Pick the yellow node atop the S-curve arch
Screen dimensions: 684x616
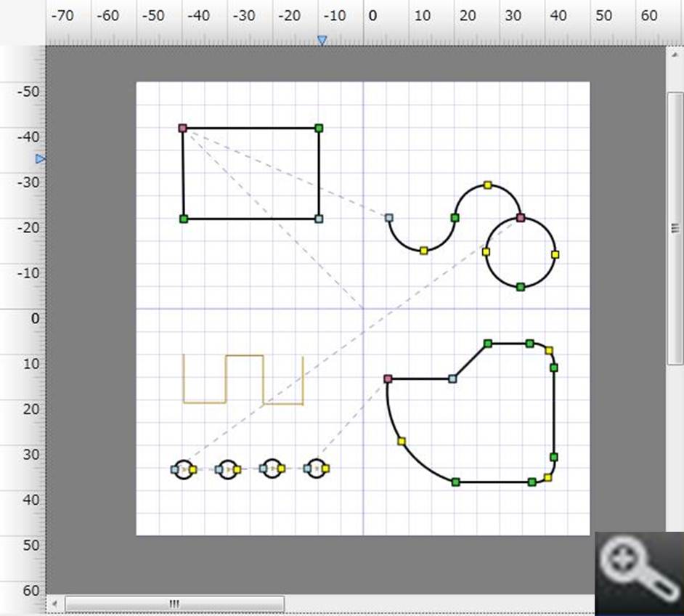(488, 185)
